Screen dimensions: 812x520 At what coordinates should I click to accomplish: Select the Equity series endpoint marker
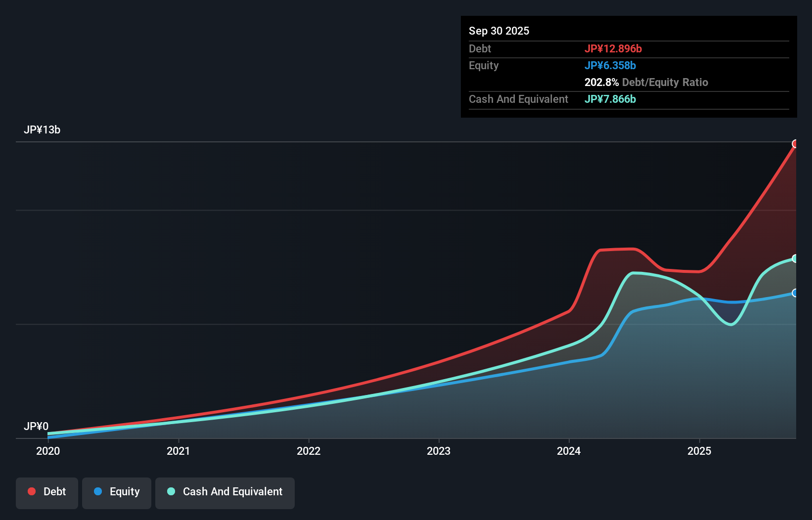point(795,293)
